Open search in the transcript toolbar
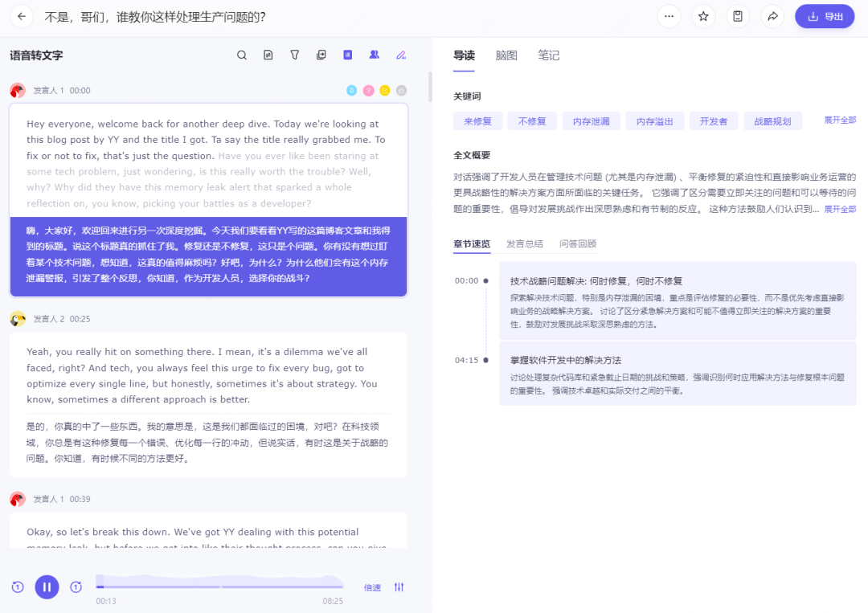Viewport: 868px width, 613px height. coord(242,55)
